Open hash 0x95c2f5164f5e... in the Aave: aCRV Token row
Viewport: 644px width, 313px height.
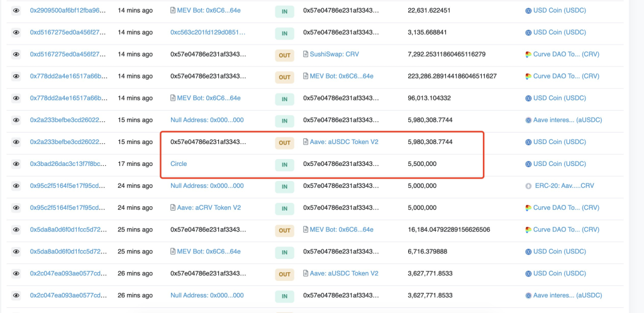pyautogui.click(x=68, y=207)
